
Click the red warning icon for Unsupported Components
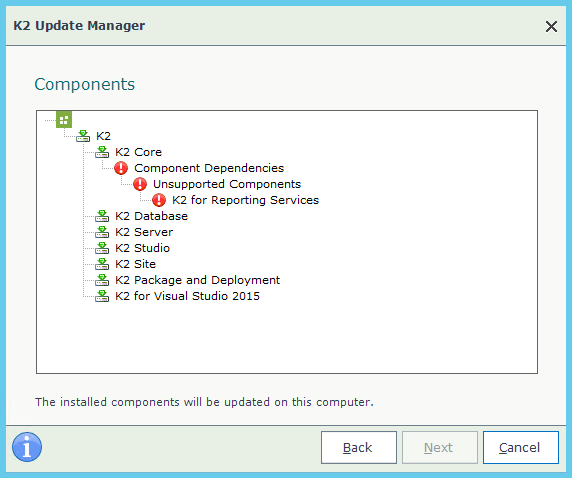(x=140, y=184)
